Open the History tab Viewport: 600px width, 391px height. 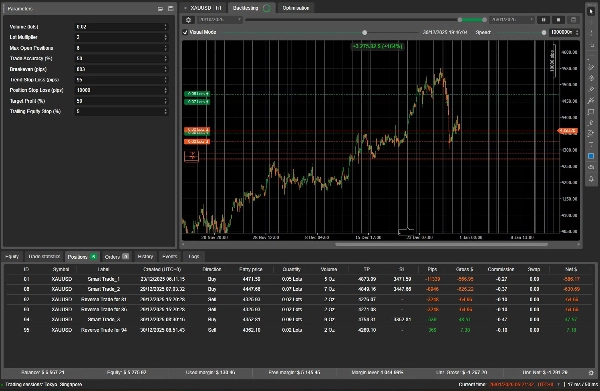(145, 257)
